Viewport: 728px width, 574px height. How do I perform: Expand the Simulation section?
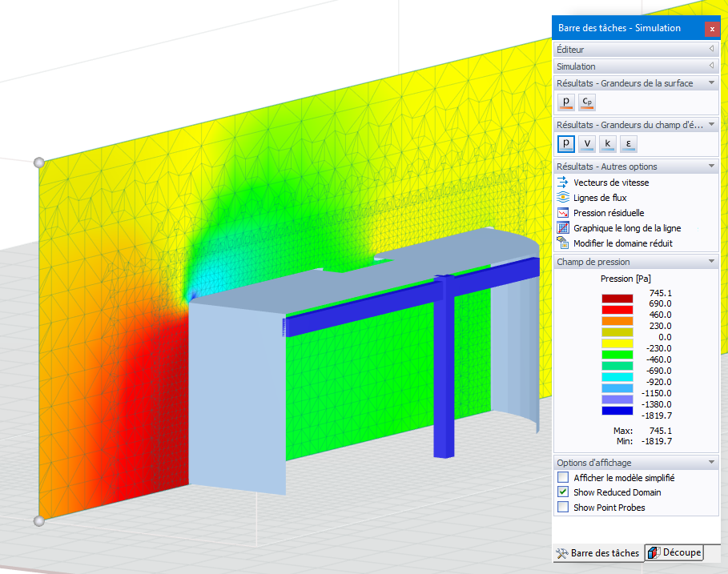click(636, 66)
